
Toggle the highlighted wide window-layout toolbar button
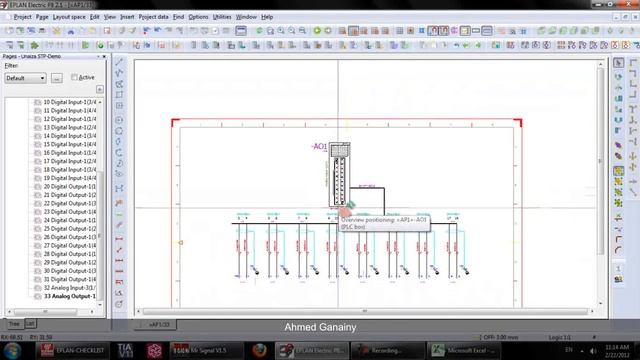point(241,31)
